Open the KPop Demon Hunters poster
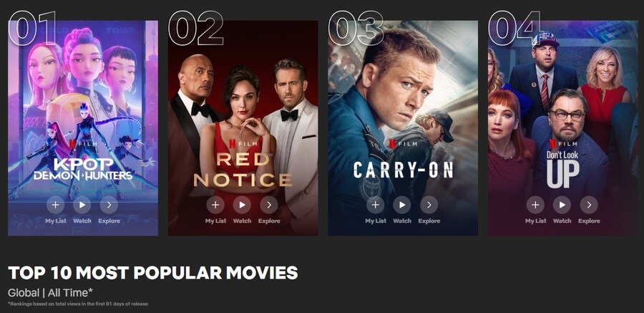644x313 pixels. point(83,128)
